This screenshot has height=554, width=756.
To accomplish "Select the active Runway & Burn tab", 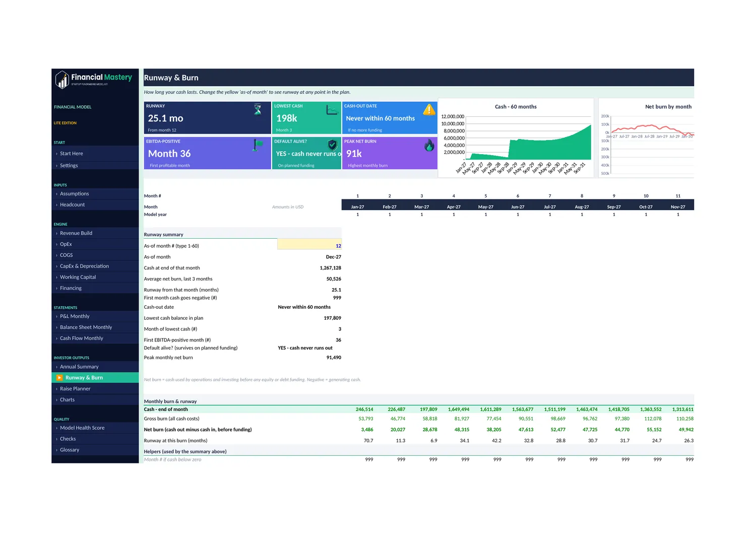I will coord(95,378).
